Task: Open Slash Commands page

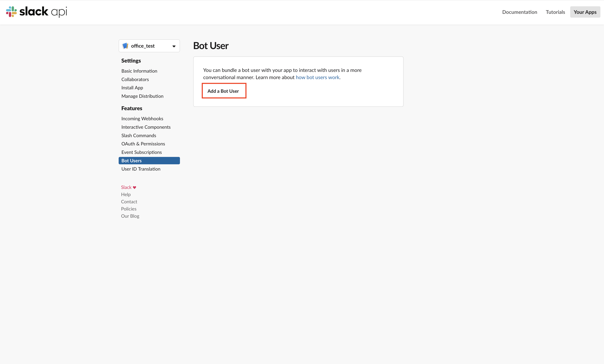Action: (139, 136)
